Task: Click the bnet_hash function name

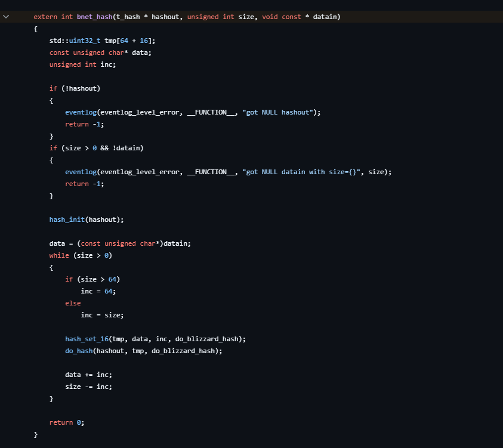Action: click(94, 17)
